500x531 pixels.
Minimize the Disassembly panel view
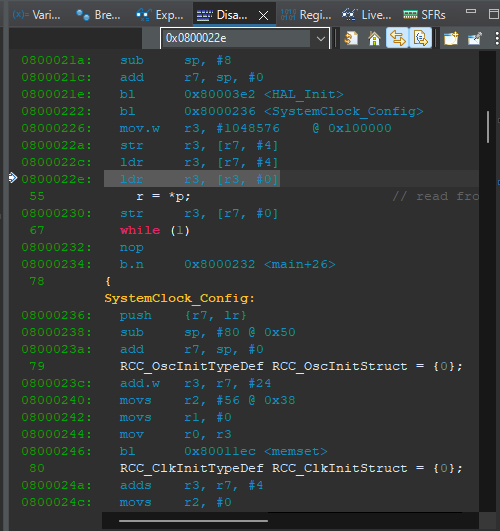(x=471, y=12)
